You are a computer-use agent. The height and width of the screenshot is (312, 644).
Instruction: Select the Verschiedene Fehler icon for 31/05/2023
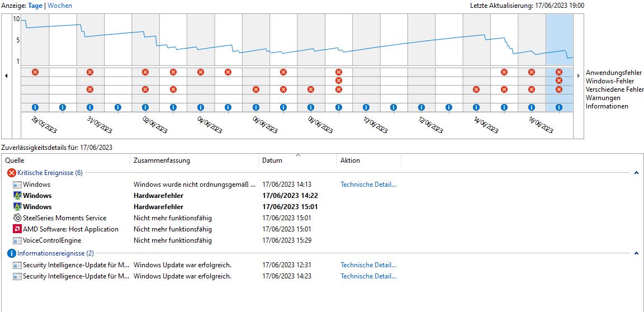point(90,89)
